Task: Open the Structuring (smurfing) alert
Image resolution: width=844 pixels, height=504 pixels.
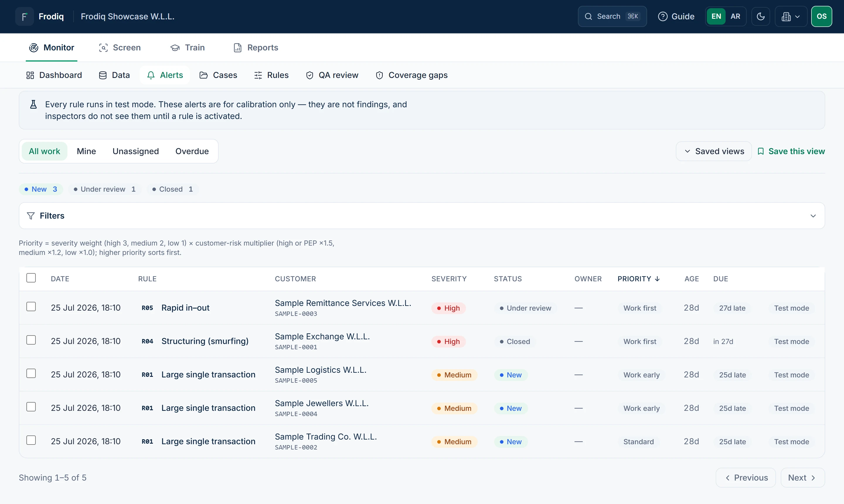Action: click(205, 341)
